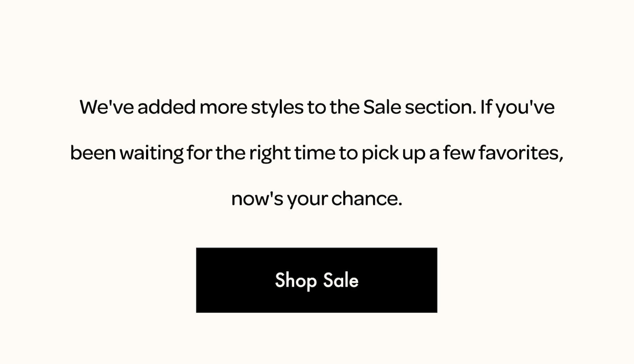Click "you've" ending the first line
This screenshot has height=364, width=634.
coord(525,108)
